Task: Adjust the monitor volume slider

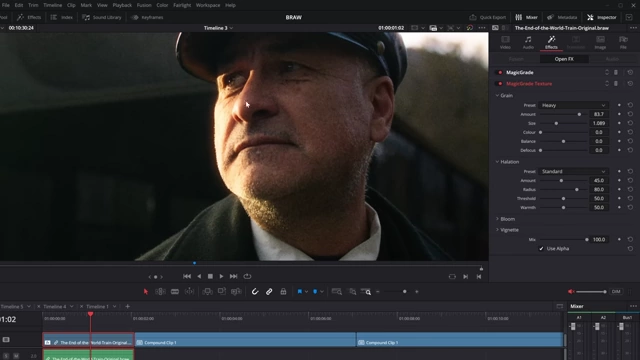Action: 591,291
